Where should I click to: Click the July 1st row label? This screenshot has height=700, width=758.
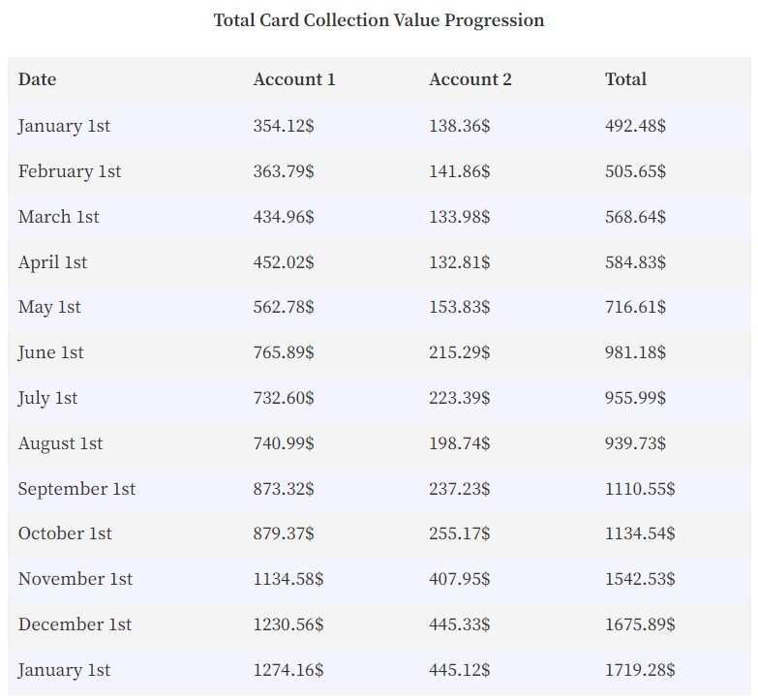point(47,398)
